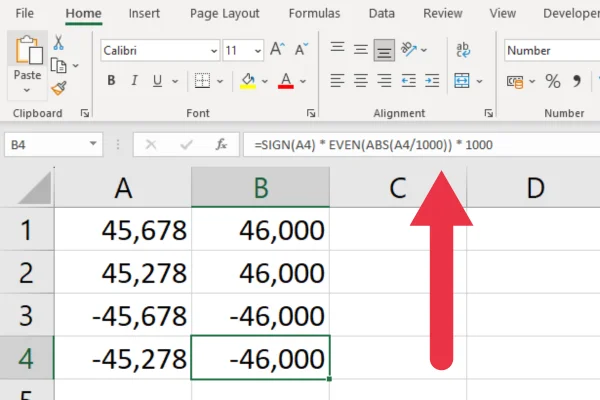This screenshot has height=400, width=600.
Task: Open the Paste options dropdown arrow
Action: [27, 91]
